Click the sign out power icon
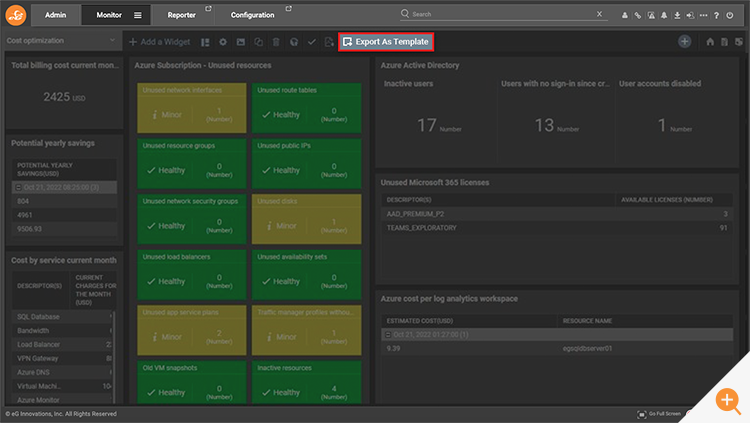 click(730, 15)
